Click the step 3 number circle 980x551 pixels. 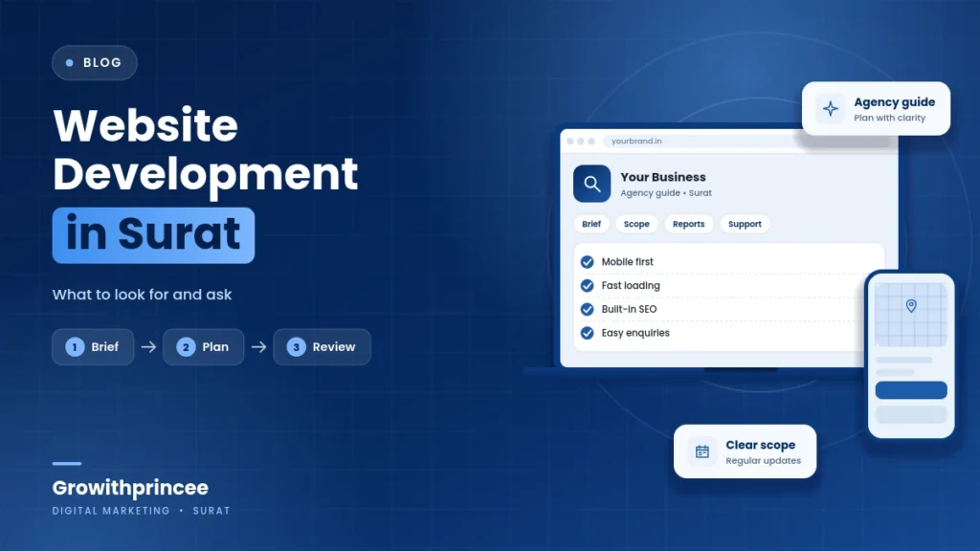pyautogui.click(x=297, y=346)
